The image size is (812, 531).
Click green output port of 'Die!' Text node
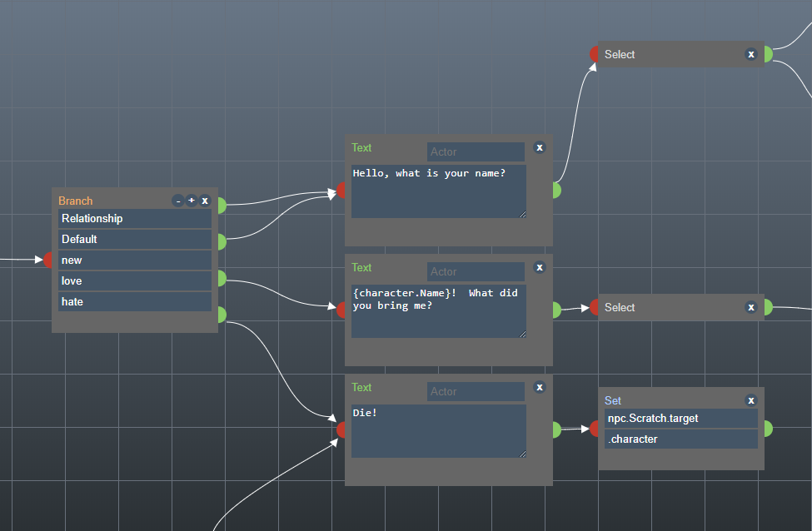(556, 429)
